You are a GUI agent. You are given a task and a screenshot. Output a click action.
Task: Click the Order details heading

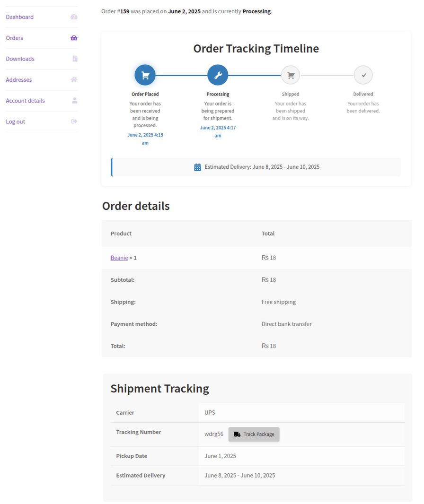click(136, 206)
